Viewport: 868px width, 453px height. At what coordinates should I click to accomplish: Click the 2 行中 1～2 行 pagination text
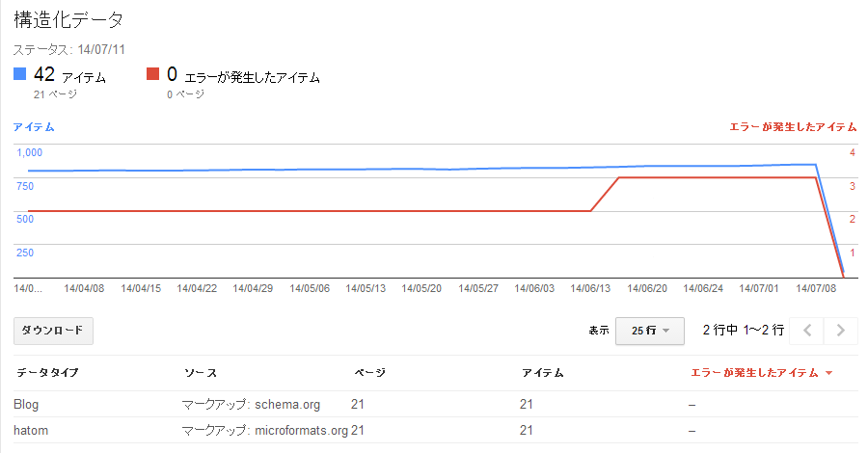(744, 331)
